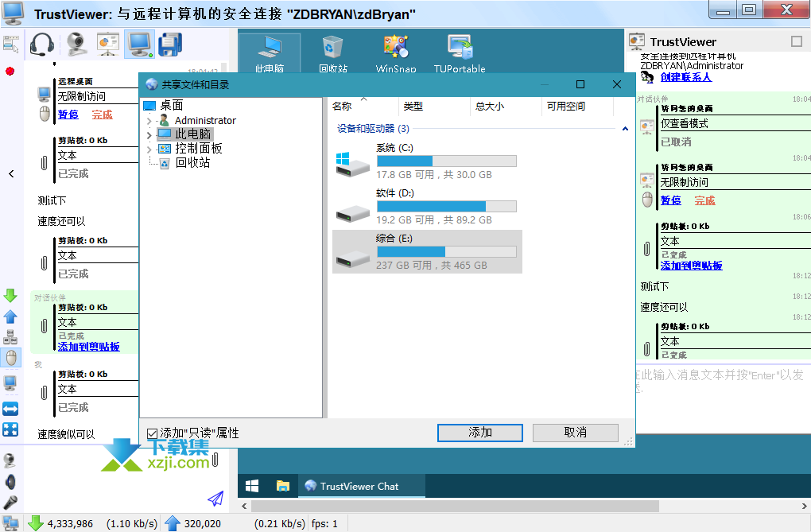Click the blue sent-bytes arrow in status bar
The image size is (811, 532).
[x=173, y=523]
